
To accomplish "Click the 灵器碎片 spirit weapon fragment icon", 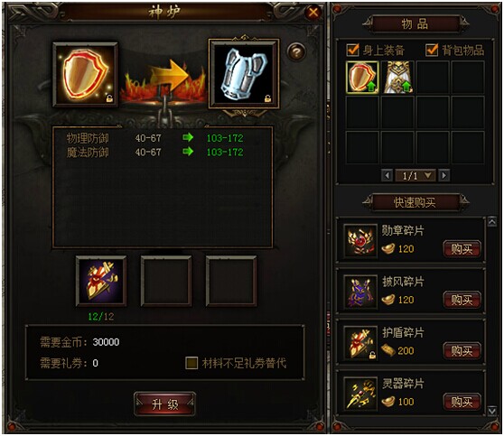I will coord(360,394).
